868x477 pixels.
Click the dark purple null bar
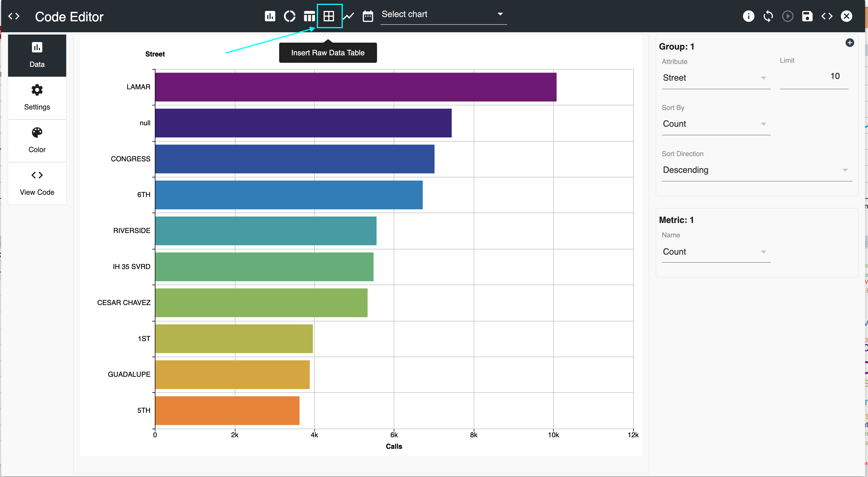[x=303, y=123]
